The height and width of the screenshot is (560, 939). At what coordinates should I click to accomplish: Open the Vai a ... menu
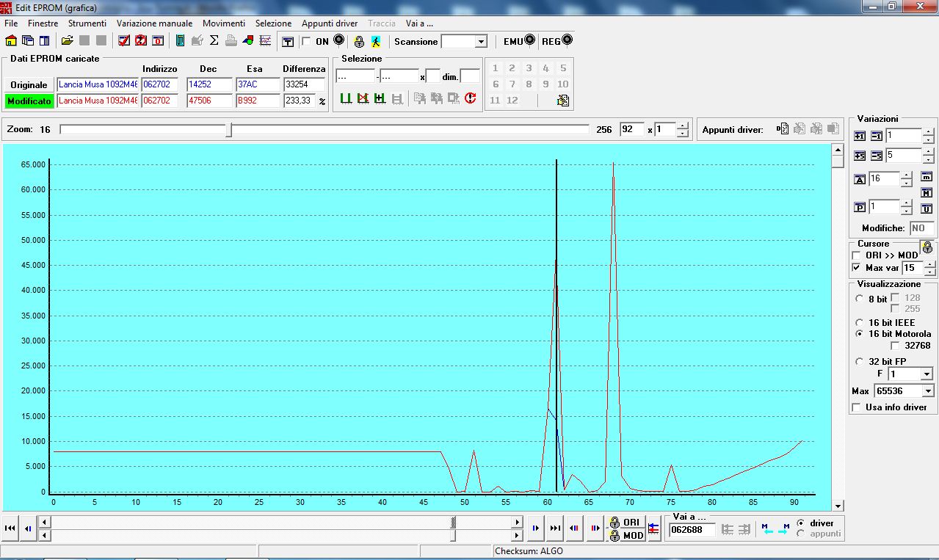tap(420, 23)
